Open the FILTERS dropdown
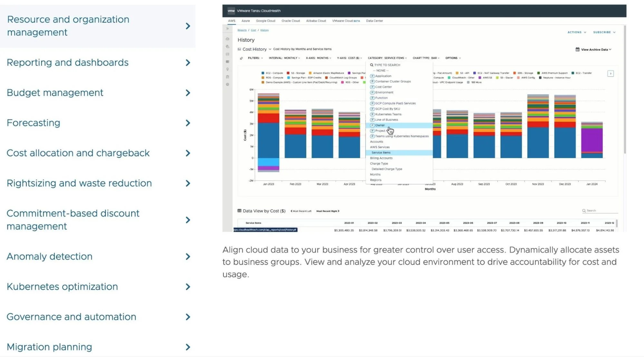The height and width of the screenshot is (357, 644). 255,58
